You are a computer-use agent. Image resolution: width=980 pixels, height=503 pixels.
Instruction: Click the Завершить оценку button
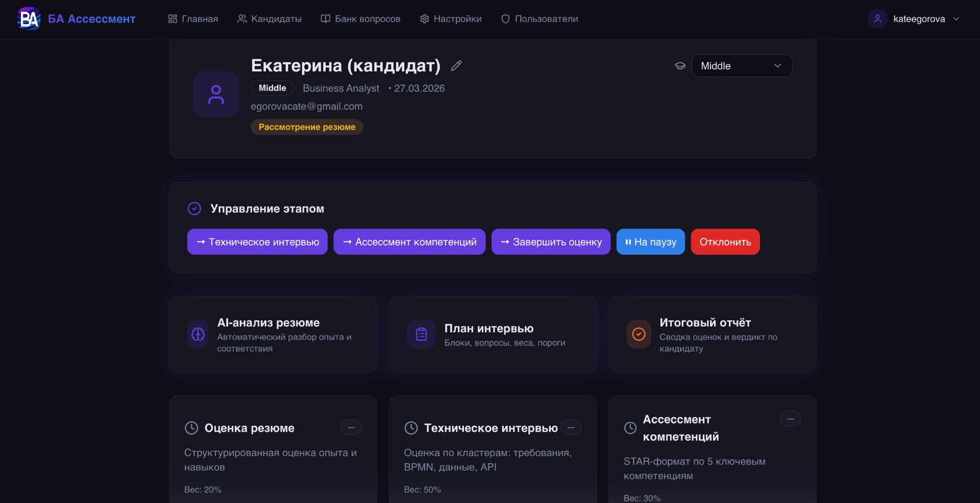tap(551, 242)
